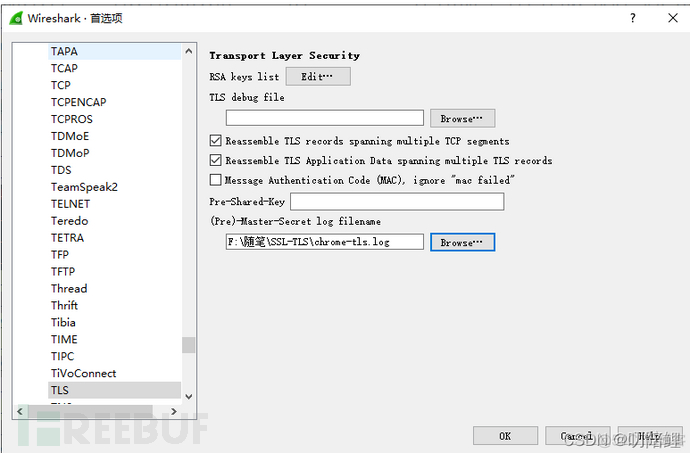The height and width of the screenshot is (453, 690).
Task: Click the Pre-Shared-Key input field
Action: [x=397, y=202]
